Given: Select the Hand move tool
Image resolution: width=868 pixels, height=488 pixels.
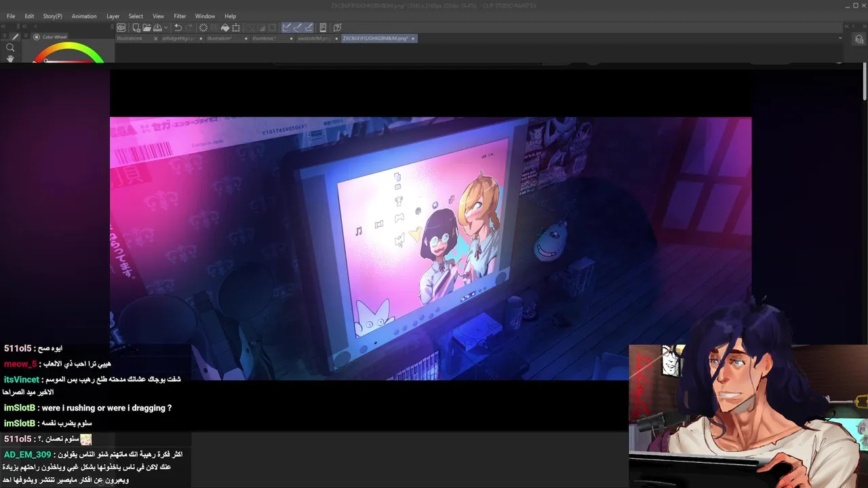Looking at the screenshot, I should 10,58.
